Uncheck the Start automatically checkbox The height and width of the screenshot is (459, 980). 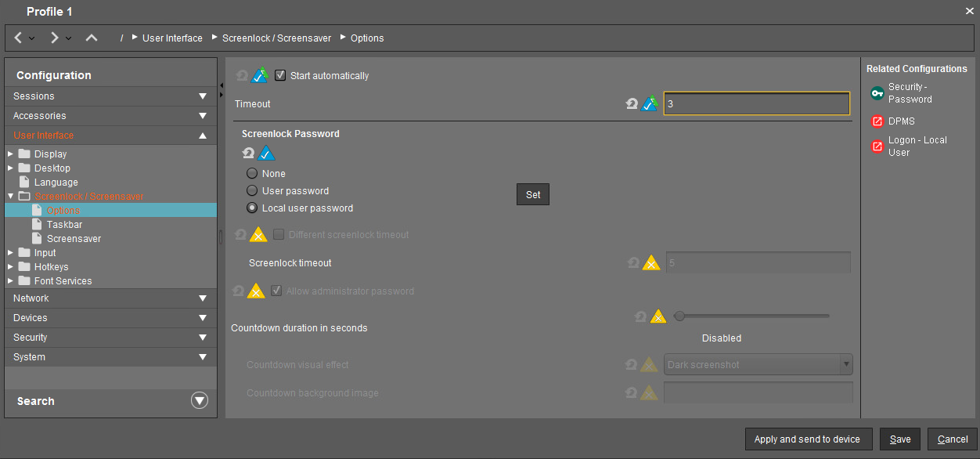280,76
